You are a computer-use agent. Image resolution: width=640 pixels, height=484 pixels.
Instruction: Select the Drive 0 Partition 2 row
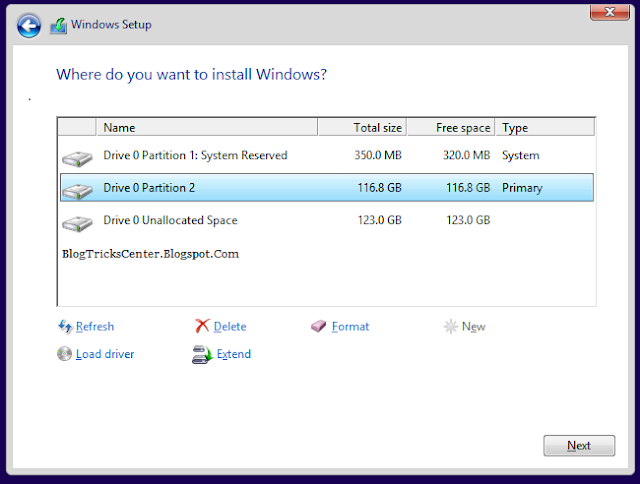pos(327,188)
